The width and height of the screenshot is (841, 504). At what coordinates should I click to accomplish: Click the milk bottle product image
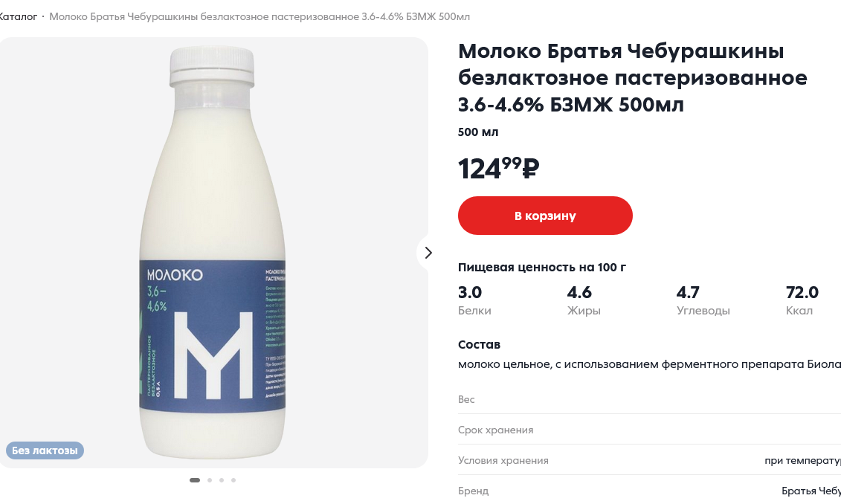pyautogui.click(x=213, y=253)
